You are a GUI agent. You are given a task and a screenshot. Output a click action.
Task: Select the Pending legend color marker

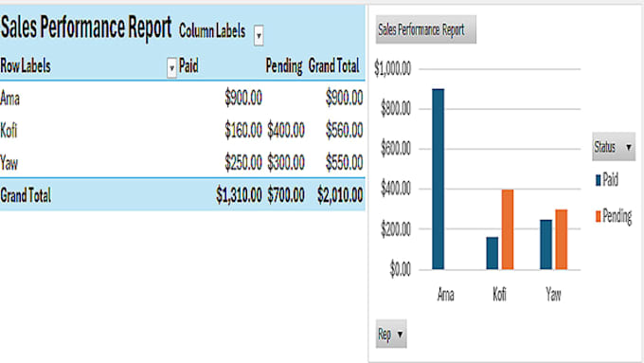(598, 216)
